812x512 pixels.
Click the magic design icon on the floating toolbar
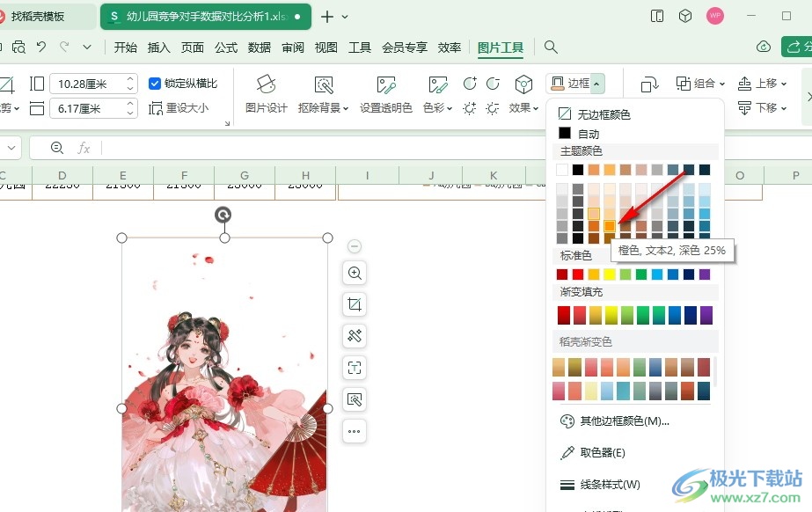tap(355, 336)
